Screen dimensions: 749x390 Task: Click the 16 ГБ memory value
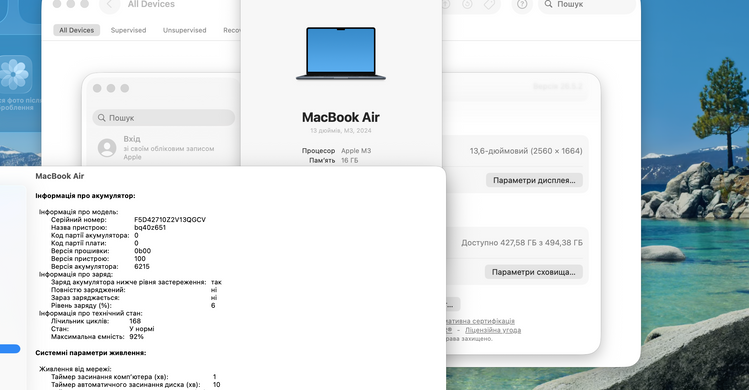pyautogui.click(x=350, y=161)
